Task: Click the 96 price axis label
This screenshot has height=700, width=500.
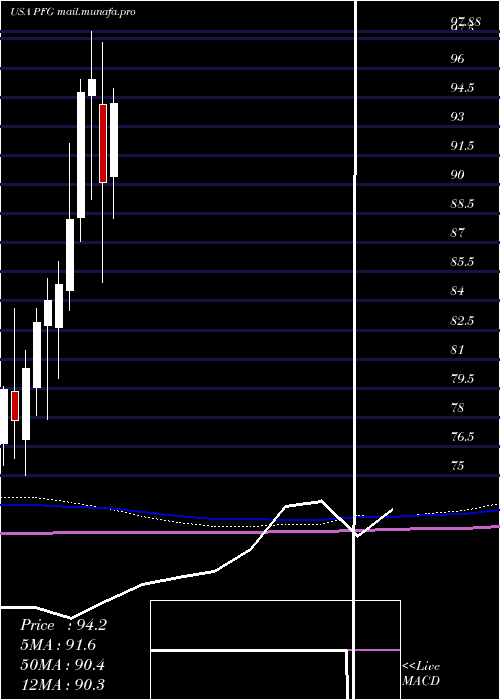Action: click(x=458, y=58)
